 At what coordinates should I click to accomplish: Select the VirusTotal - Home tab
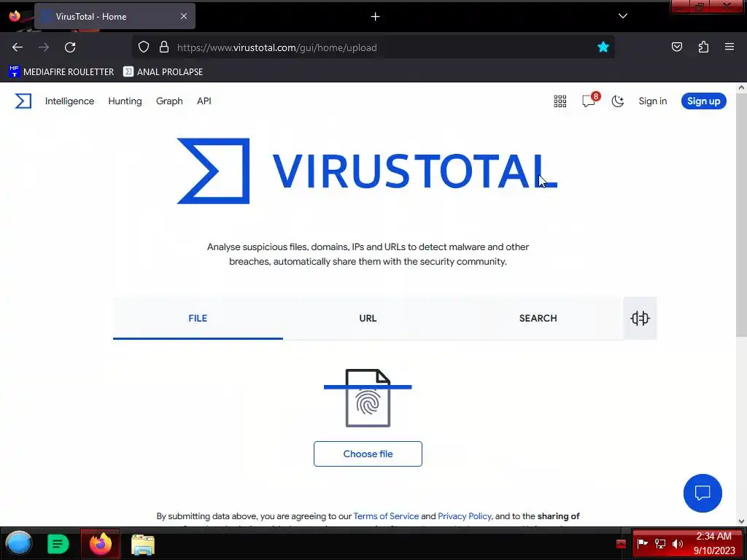point(115,17)
